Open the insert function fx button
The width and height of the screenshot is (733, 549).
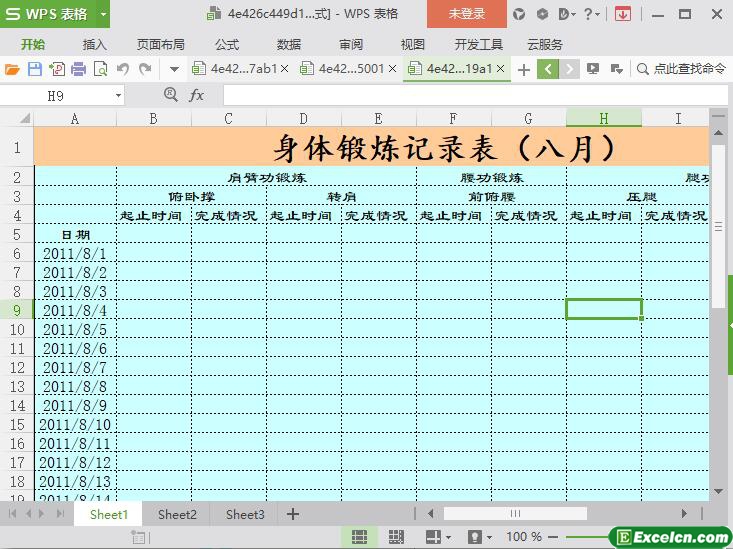[196, 95]
